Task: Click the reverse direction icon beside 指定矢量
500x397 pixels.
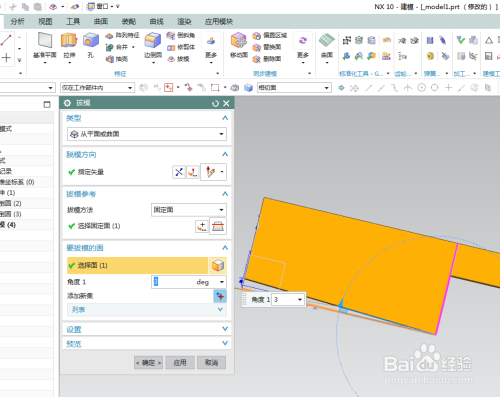Action: pos(179,172)
